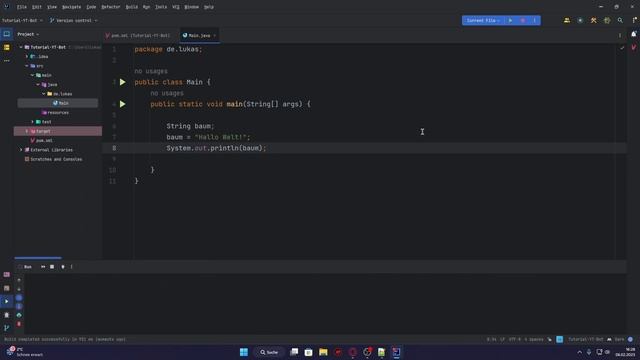Open the Project view selector dropdown
Image resolution: width=640 pixels, height=360 pixels.
[28, 34]
